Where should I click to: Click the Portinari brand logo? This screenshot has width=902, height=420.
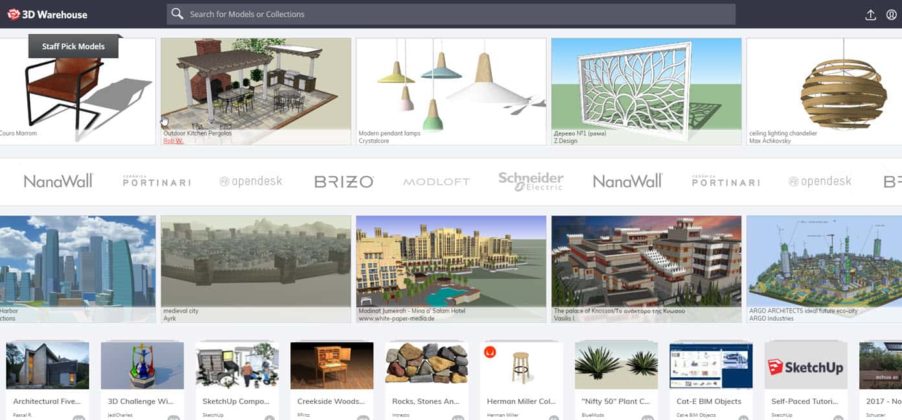[x=155, y=181]
